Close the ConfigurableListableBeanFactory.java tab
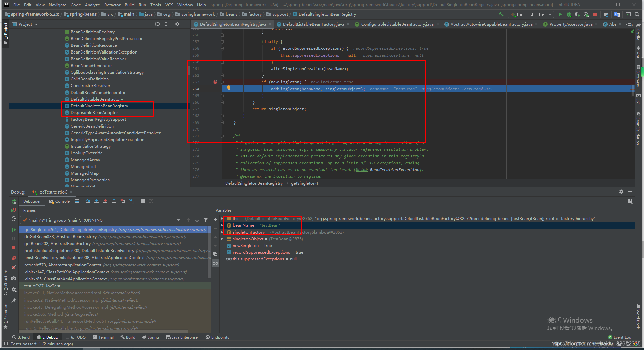Image resolution: width=644 pixels, height=350 pixels. coord(438,24)
